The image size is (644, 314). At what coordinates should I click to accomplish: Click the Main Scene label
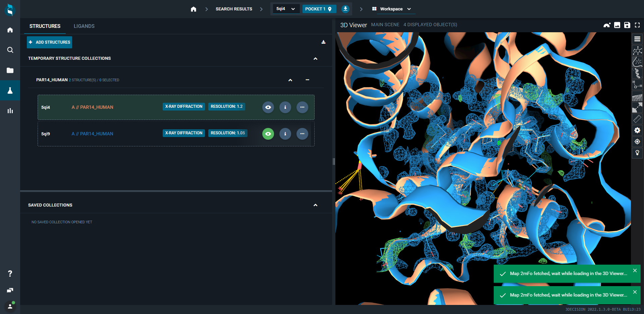pyautogui.click(x=385, y=25)
